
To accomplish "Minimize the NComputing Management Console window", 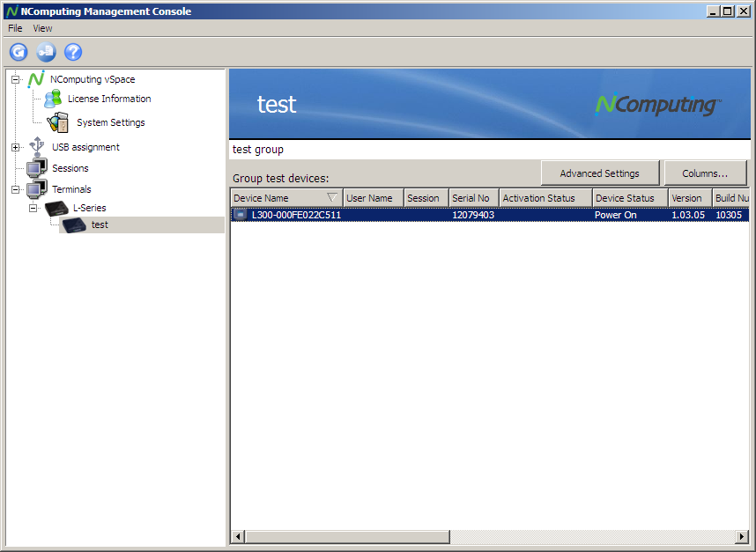I will [x=713, y=11].
